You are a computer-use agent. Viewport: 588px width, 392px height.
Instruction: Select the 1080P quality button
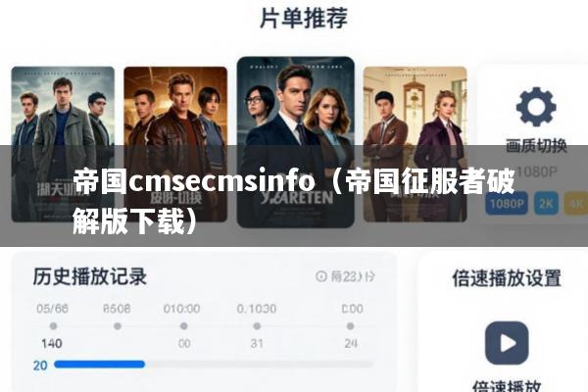coord(507,203)
